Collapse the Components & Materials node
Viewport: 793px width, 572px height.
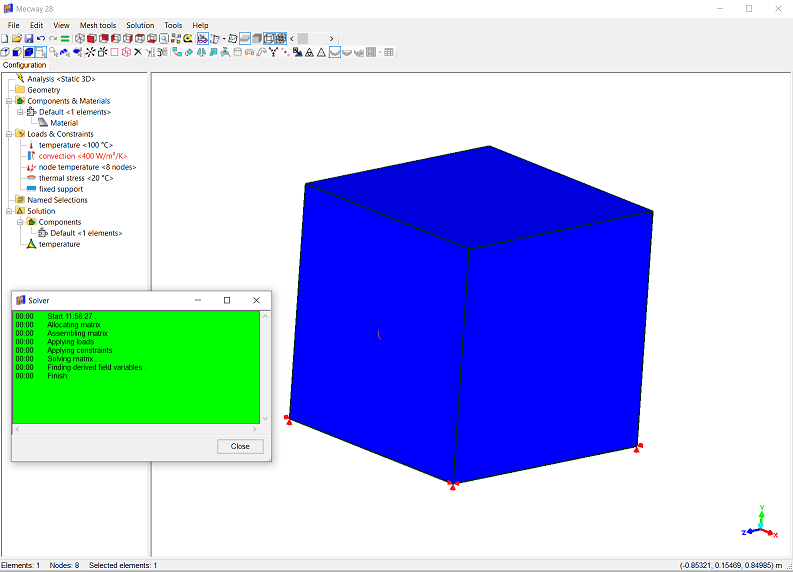tap(8, 101)
